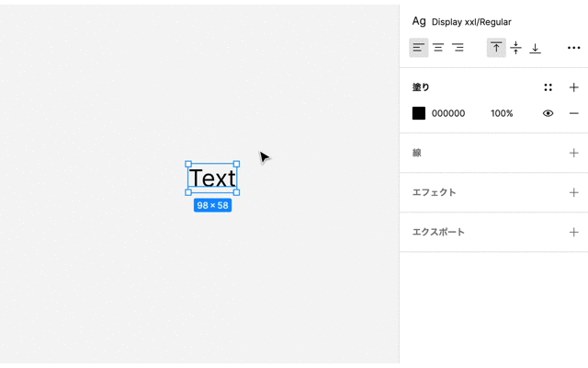This screenshot has width=588, height=368.
Task: Align text to vertical middle
Action: coord(516,48)
